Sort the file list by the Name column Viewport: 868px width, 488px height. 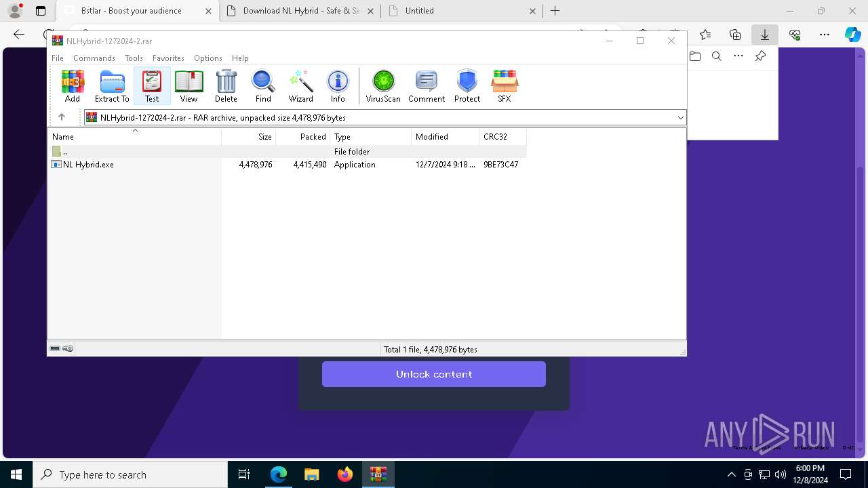point(134,137)
